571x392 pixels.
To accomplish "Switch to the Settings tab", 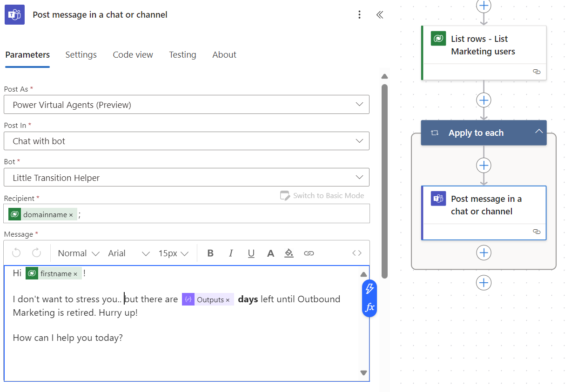I will [x=81, y=55].
